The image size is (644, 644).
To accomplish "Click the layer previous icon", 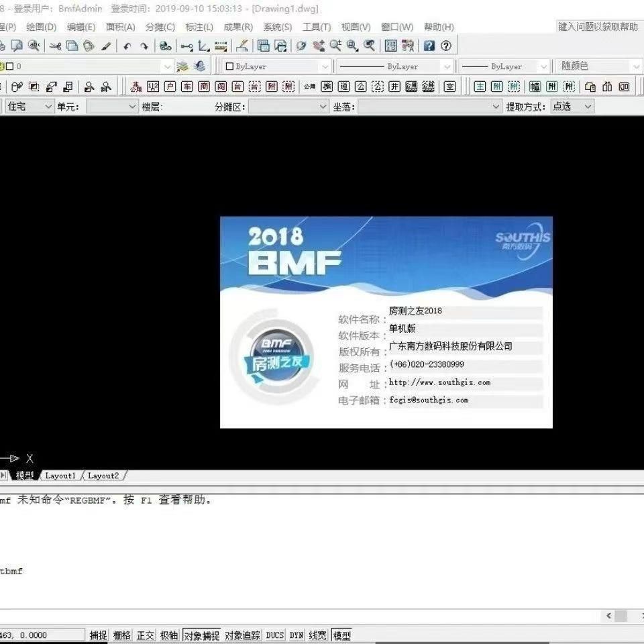I will click(200, 66).
